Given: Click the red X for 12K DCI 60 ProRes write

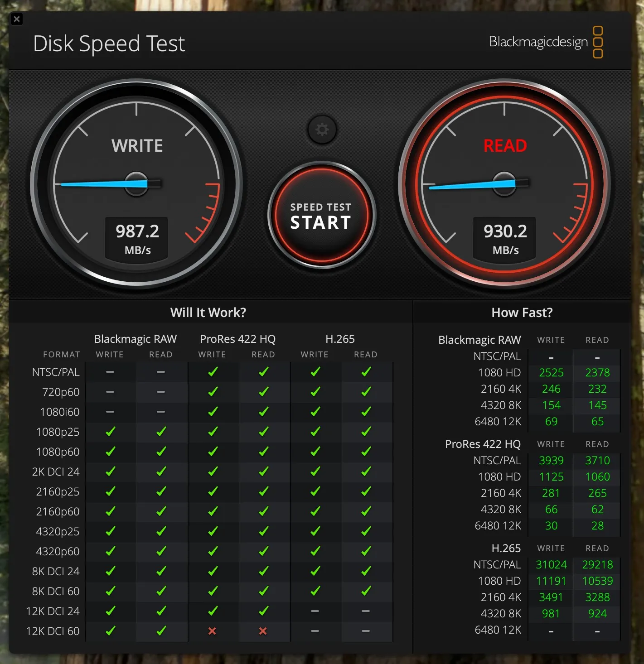Looking at the screenshot, I should coord(211,631).
